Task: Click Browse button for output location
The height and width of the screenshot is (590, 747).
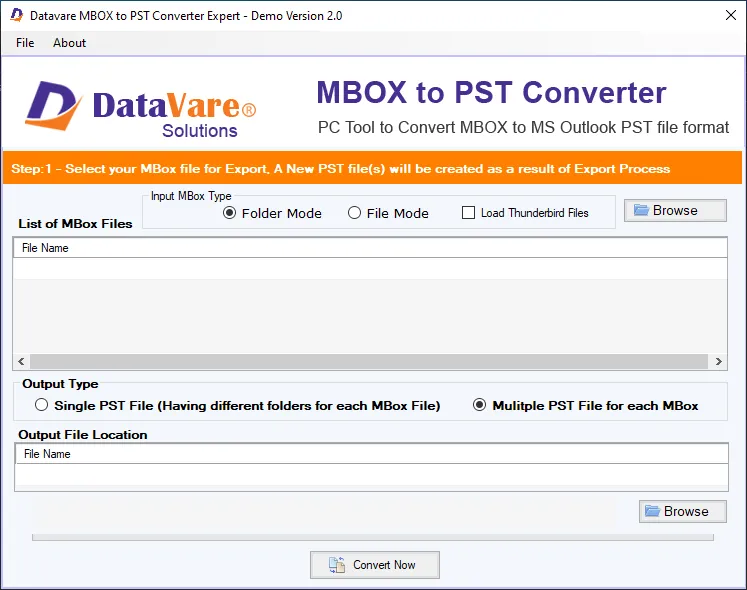Action: tap(683, 511)
